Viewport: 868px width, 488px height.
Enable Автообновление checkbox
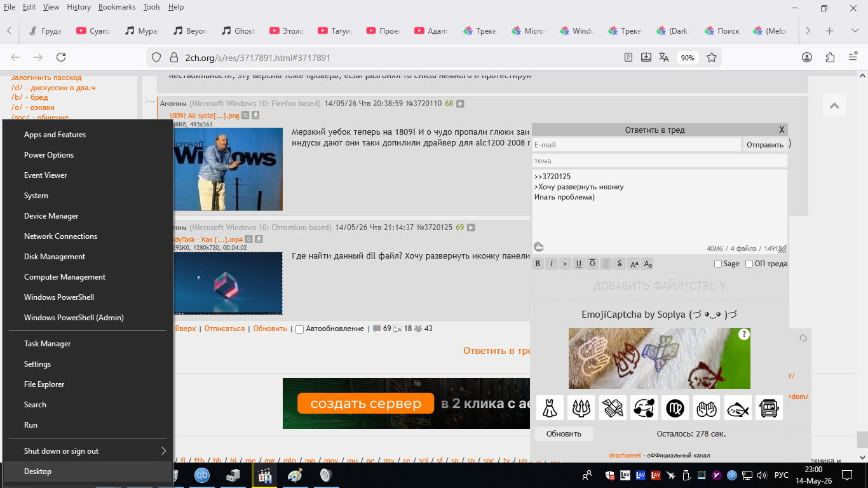click(x=300, y=329)
